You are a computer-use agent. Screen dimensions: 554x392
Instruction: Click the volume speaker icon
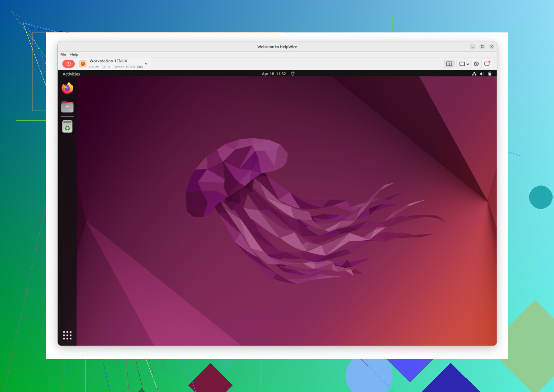(x=482, y=74)
